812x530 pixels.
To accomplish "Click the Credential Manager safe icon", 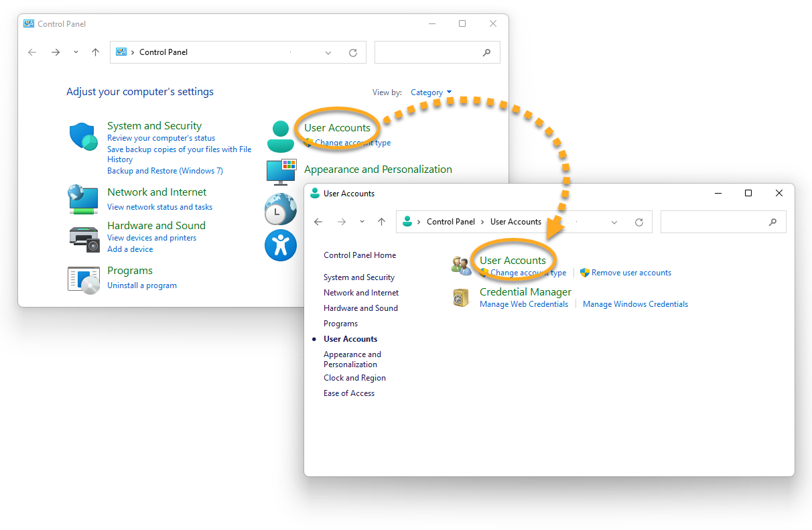I will (x=461, y=297).
